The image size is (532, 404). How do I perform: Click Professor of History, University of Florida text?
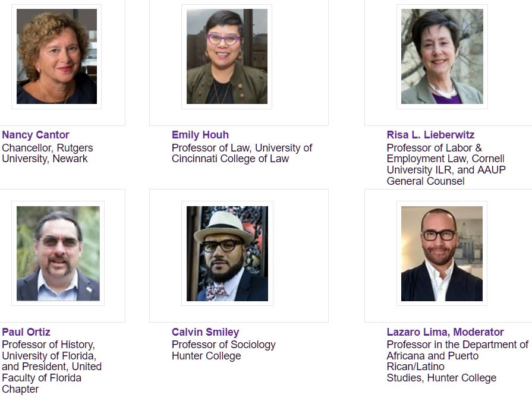click(49, 350)
